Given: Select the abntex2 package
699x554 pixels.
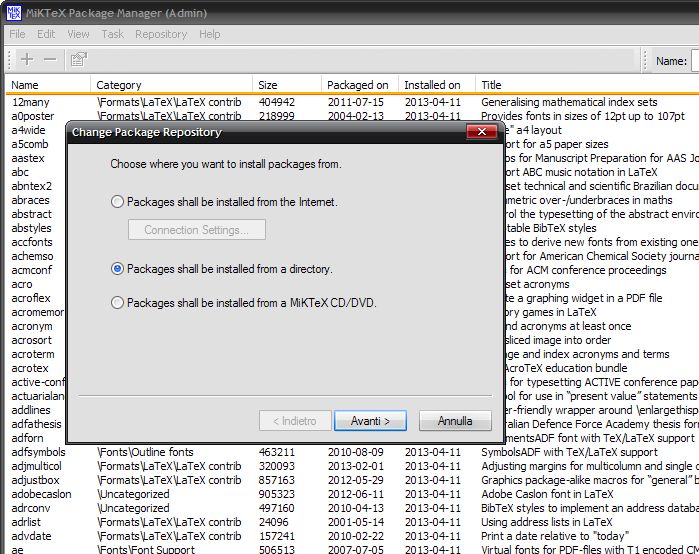Looking at the screenshot, I should 31,186.
